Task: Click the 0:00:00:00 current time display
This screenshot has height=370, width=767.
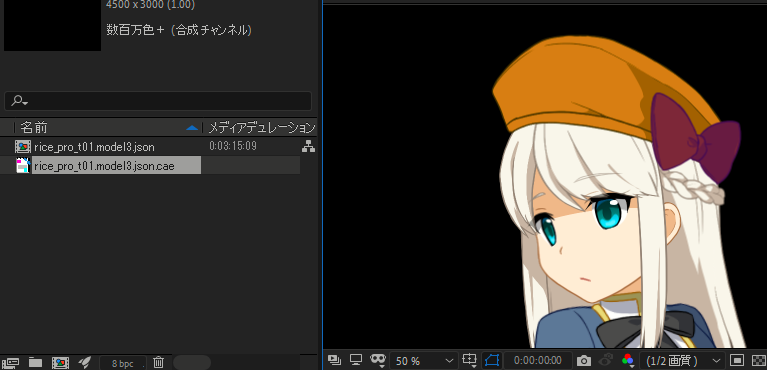Action: coord(538,361)
